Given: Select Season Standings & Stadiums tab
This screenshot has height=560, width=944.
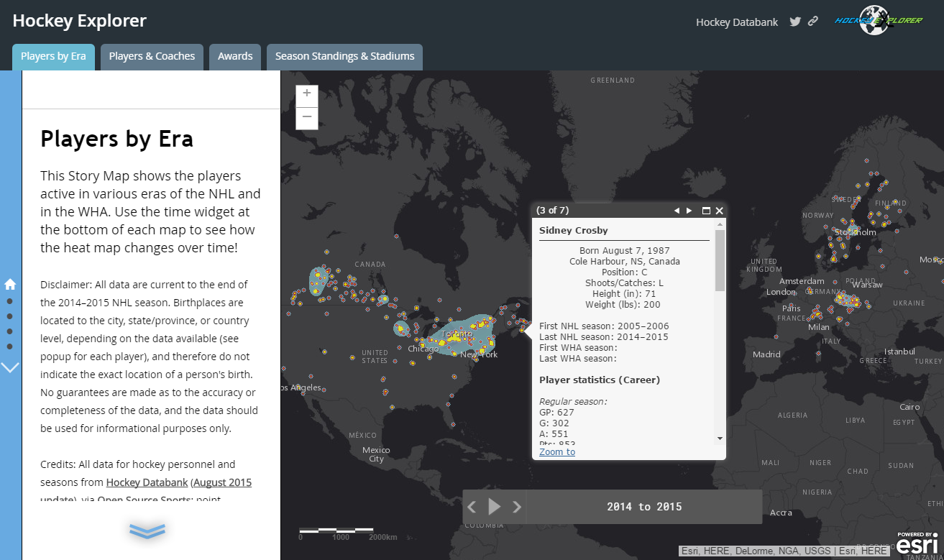Looking at the screenshot, I should pos(344,57).
